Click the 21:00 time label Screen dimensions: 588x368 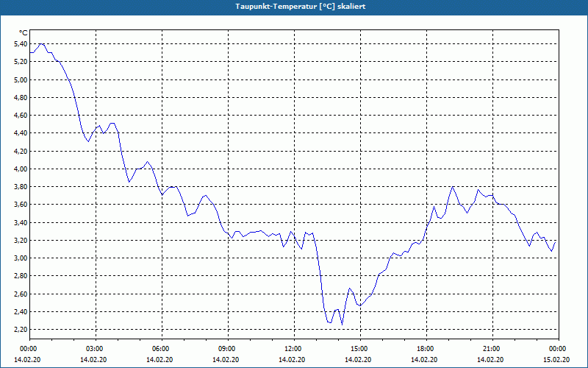click(492, 349)
